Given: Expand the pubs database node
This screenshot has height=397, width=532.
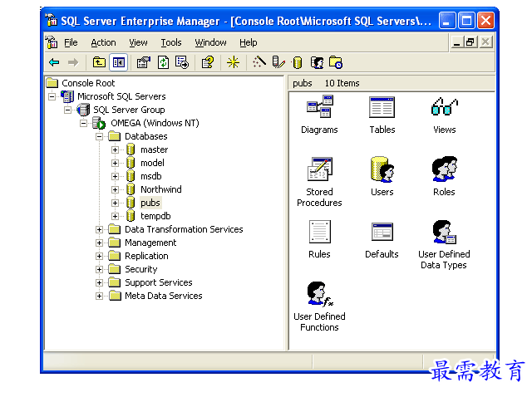Looking at the screenshot, I should [115, 203].
